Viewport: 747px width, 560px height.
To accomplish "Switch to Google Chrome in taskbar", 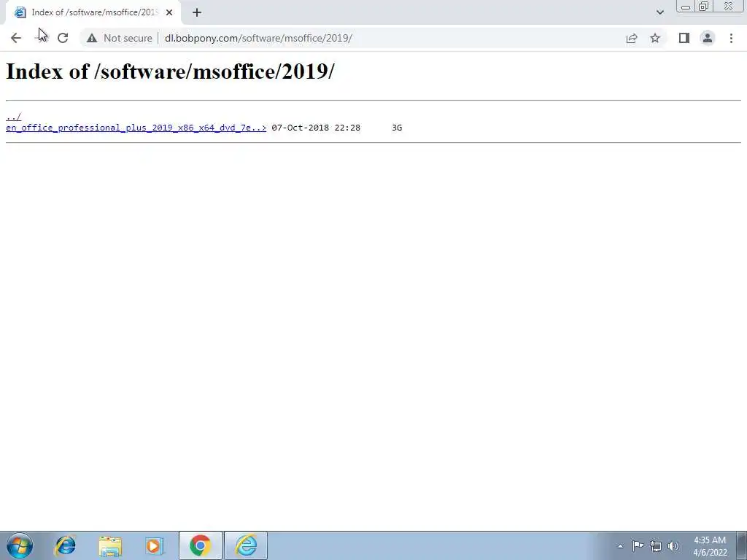I will coord(200,545).
